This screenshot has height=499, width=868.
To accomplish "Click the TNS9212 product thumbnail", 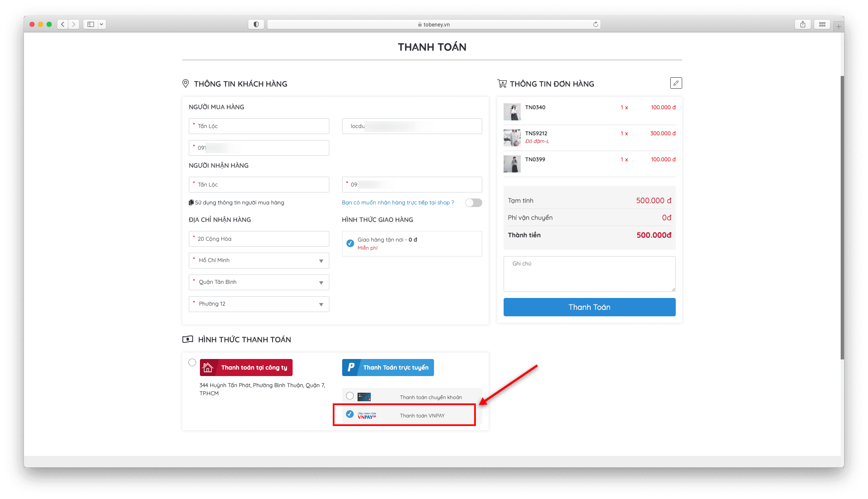I will click(x=512, y=138).
